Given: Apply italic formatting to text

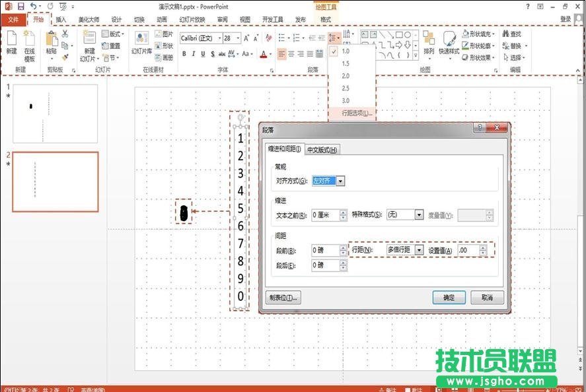Looking at the screenshot, I should (194, 53).
